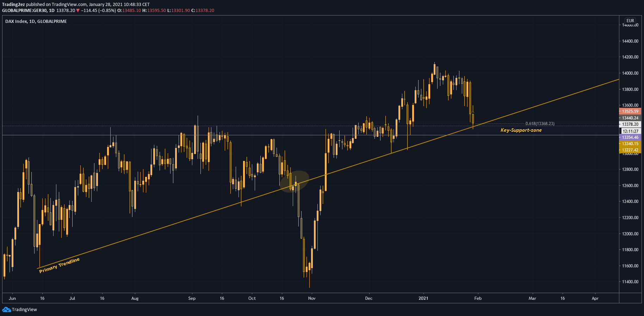Click the 'Jun' time axis label
644x316 pixels.
coord(12,298)
